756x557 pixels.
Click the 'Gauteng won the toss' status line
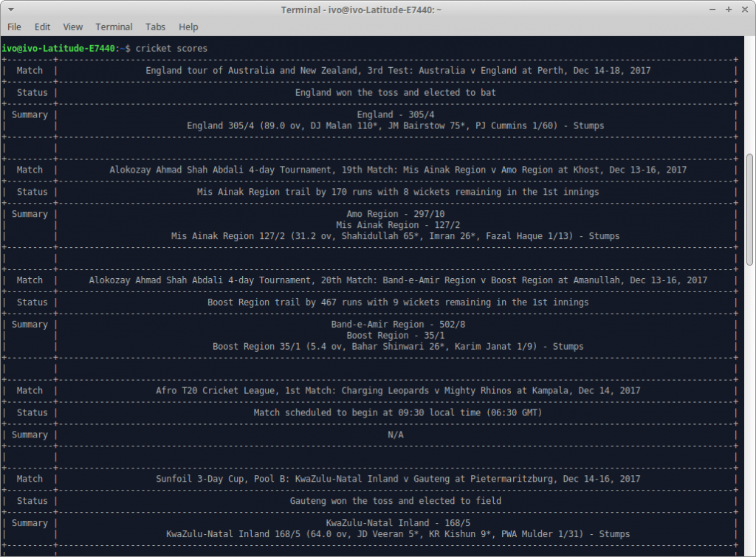coord(395,501)
